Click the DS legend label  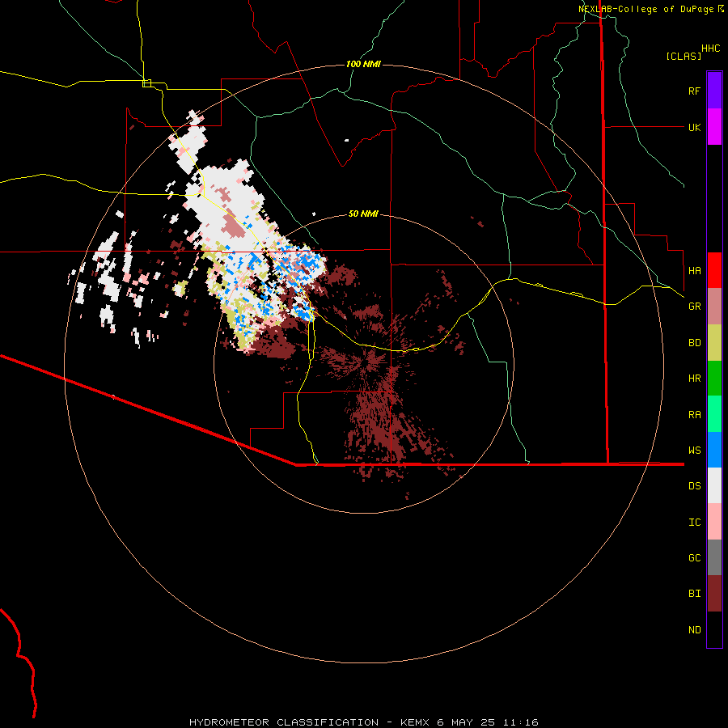694,485
